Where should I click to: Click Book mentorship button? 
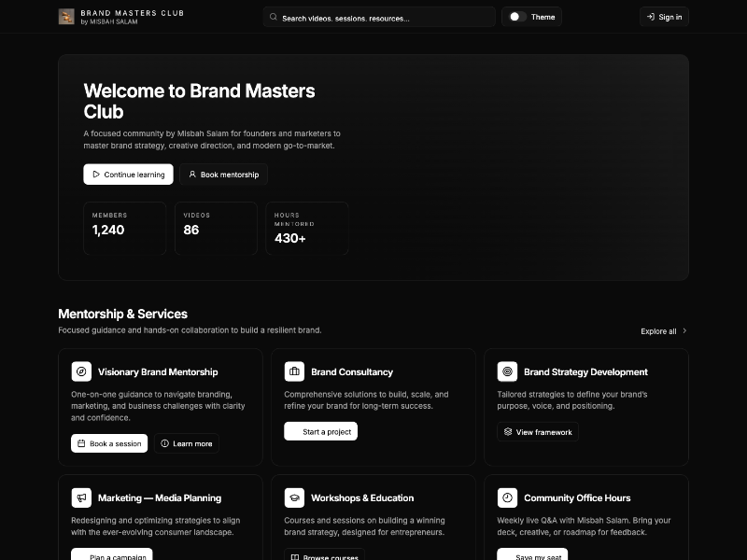(x=223, y=175)
